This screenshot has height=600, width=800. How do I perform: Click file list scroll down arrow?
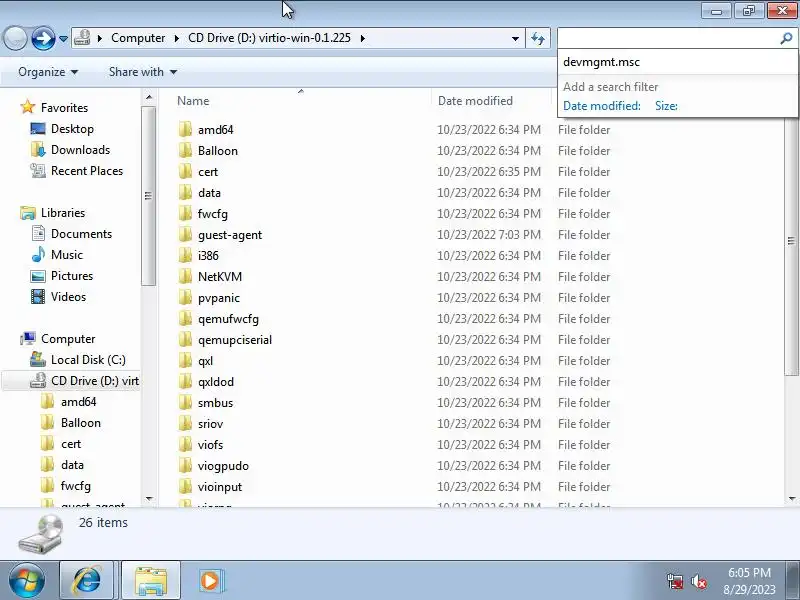tap(792, 499)
